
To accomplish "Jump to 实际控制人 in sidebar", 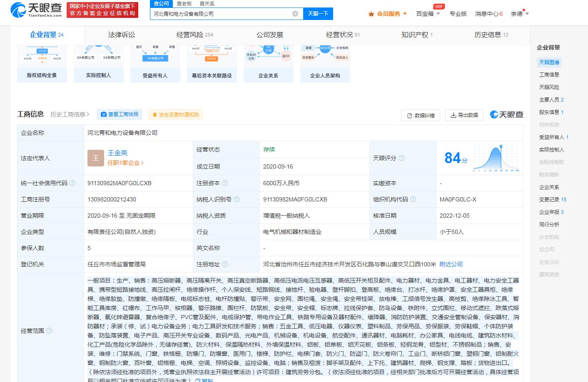I will point(551,150).
